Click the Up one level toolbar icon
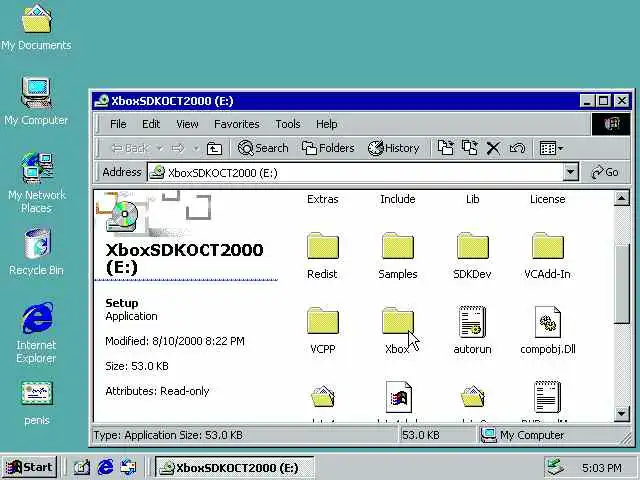Viewport: 640px width, 480px height. [x=214, y=148]
